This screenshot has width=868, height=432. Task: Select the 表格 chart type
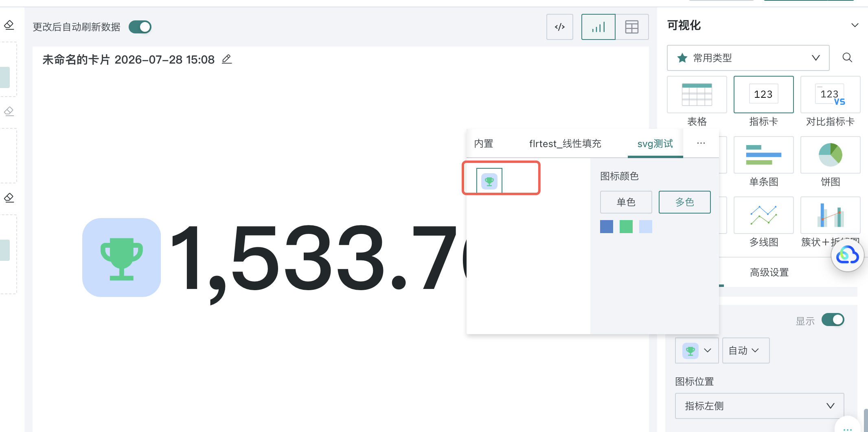697,95
